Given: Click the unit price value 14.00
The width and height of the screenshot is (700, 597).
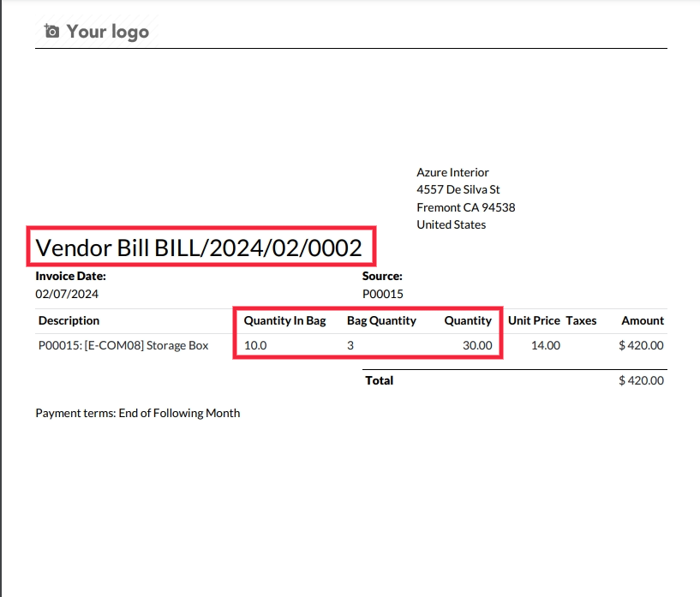Looking at the screenshot, I should (x=546, y=345).
